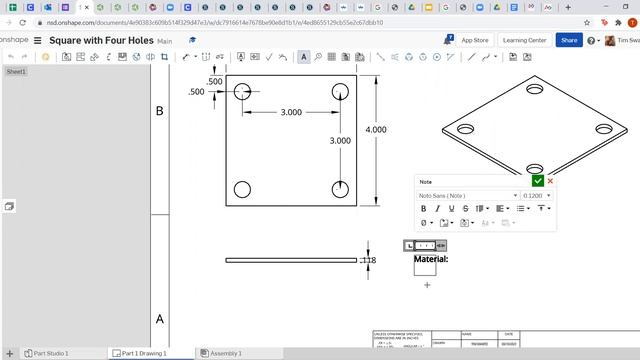Switch to Part 1 Drawing 1 tab
Viewport: 640px width, 360px height.
point(140,353)
